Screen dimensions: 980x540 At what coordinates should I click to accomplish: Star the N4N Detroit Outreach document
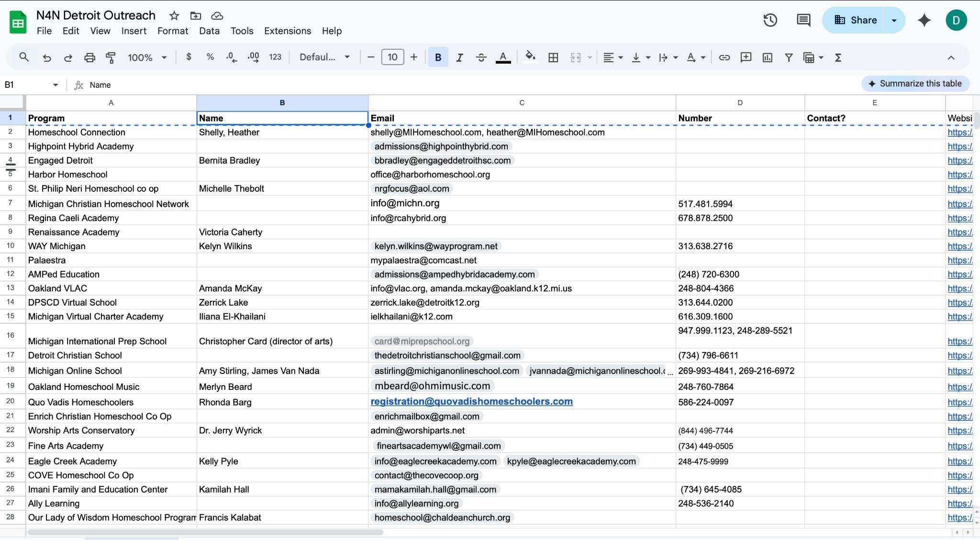pyautogui.click(x=174, y=16)
